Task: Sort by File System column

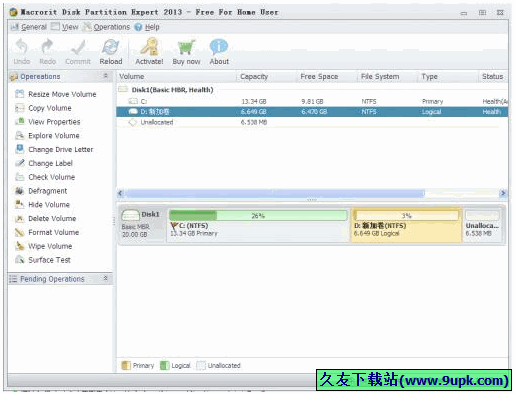Action: point(387,77)
